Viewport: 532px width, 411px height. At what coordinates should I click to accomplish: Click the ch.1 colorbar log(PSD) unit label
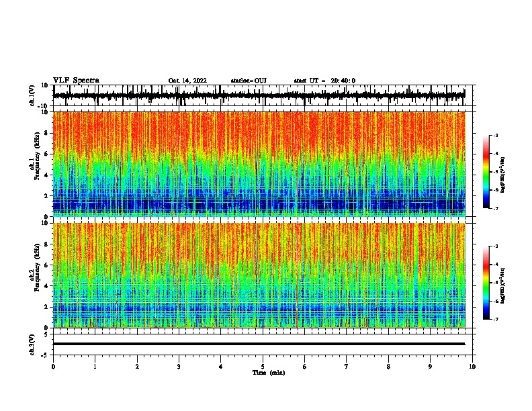502,175
